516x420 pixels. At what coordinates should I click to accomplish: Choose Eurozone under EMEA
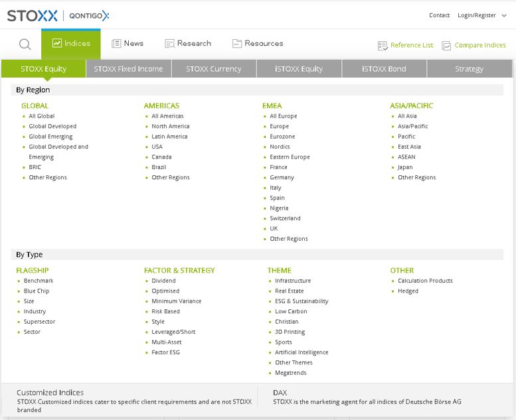coord(282,137)
